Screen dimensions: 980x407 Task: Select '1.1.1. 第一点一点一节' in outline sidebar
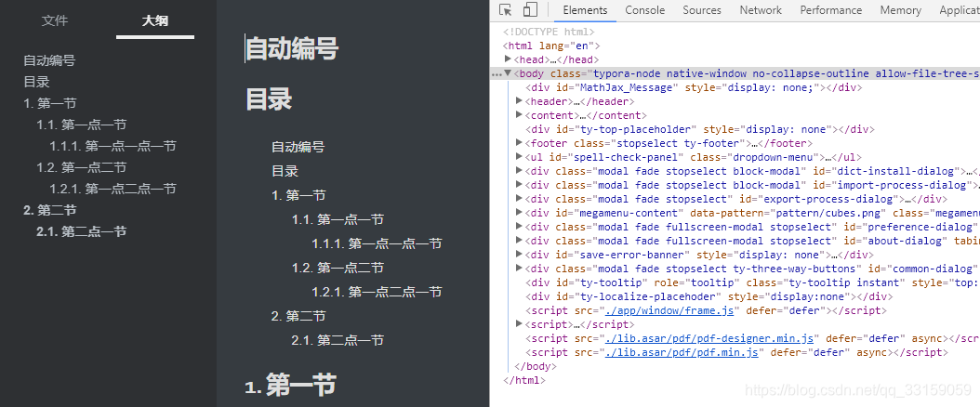pos(113,146)
